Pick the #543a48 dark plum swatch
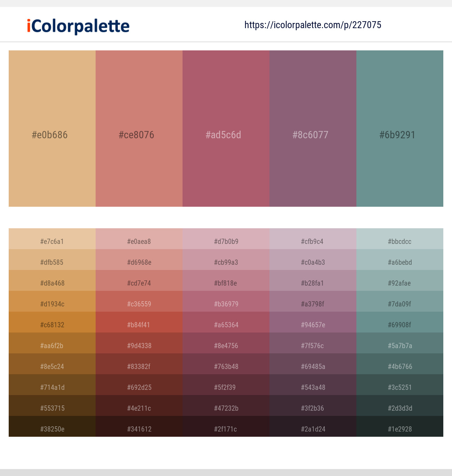Image resolution: width=452 pixels, height=476 pixels. [x=313, y=385]
